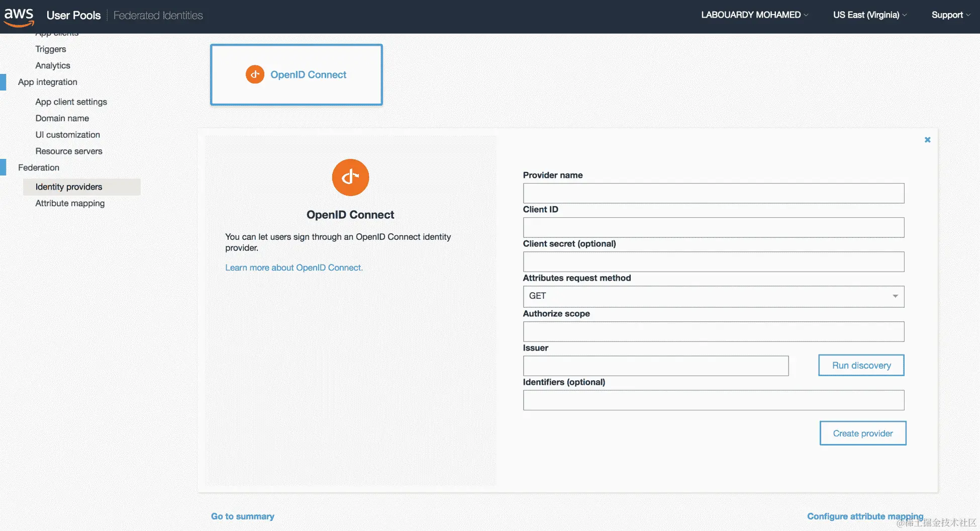Open Analytics in the sidebar
The image size is (980, 531).
point(53,66)
